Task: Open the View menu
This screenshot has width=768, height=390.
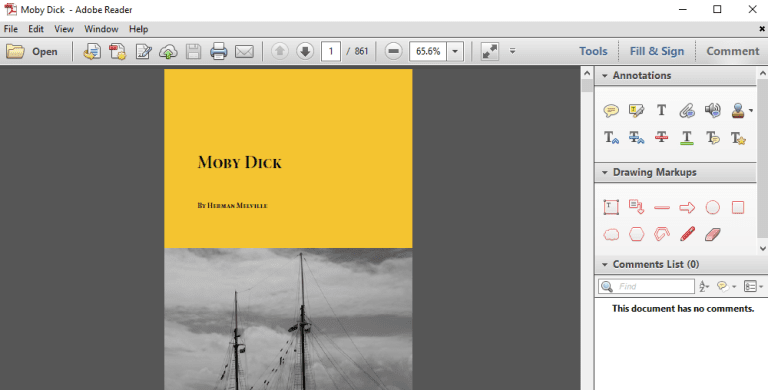Action: (x=64, y=29)
